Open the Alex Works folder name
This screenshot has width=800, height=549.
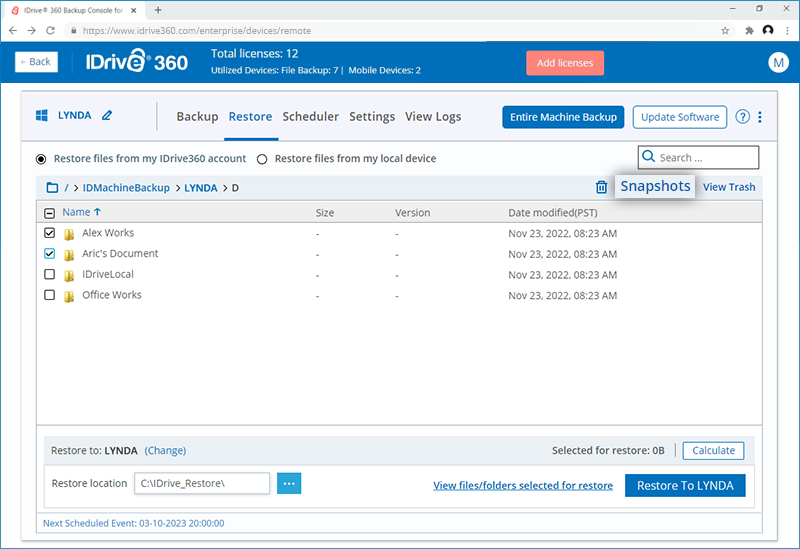pyautogui.click(x=108, y=233)
